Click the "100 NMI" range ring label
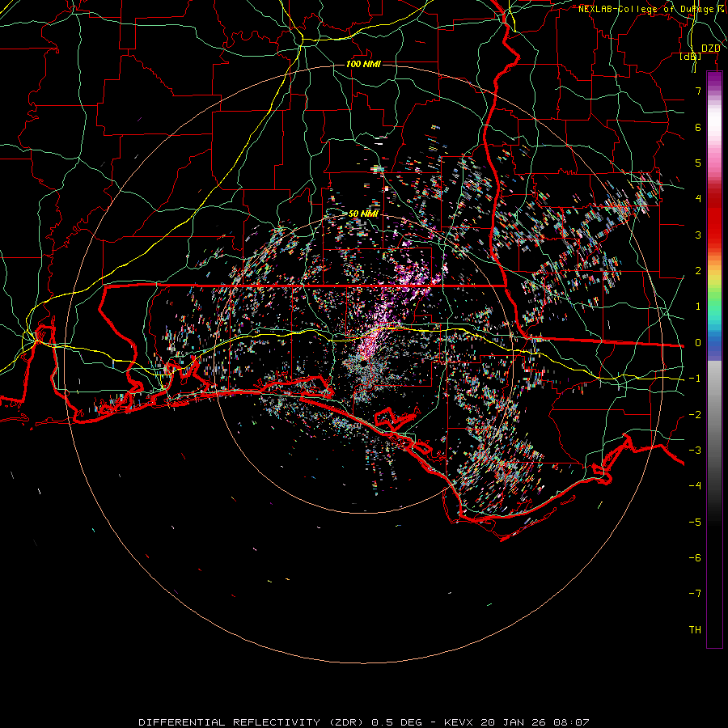Image resolution: width=728 pixels, height=728 pixels. 363,64
